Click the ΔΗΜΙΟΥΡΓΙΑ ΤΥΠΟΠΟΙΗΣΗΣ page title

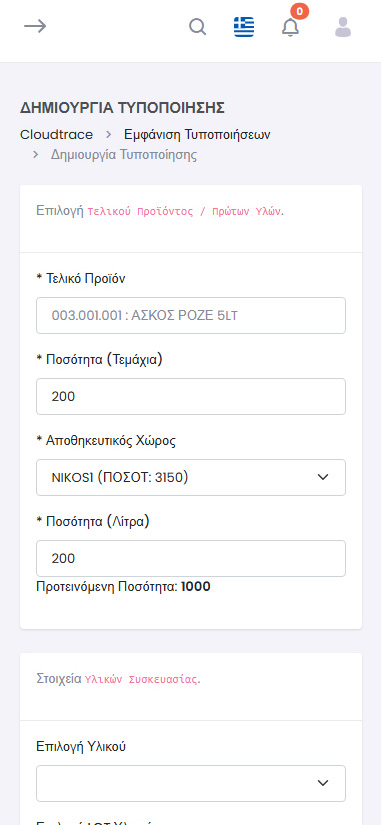pos(123,108)
